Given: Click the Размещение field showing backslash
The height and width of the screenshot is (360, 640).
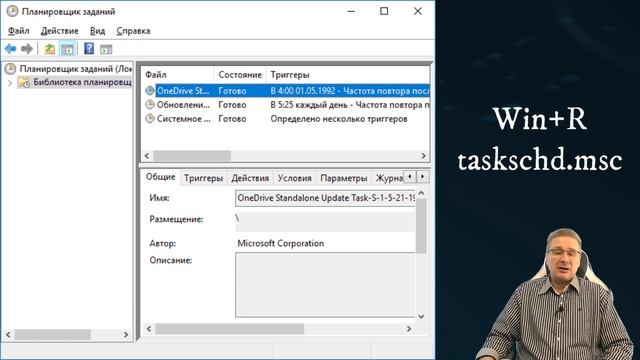Looking at the screenshot, I should click(x=325, y=222).
